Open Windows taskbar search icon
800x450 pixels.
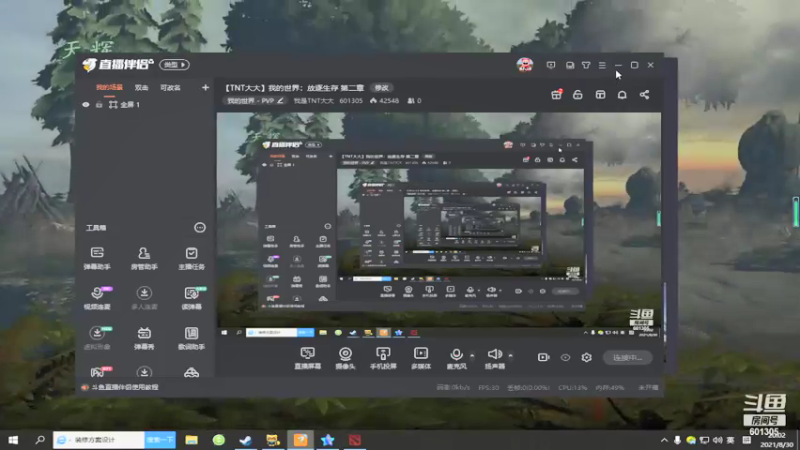[40, 440]
